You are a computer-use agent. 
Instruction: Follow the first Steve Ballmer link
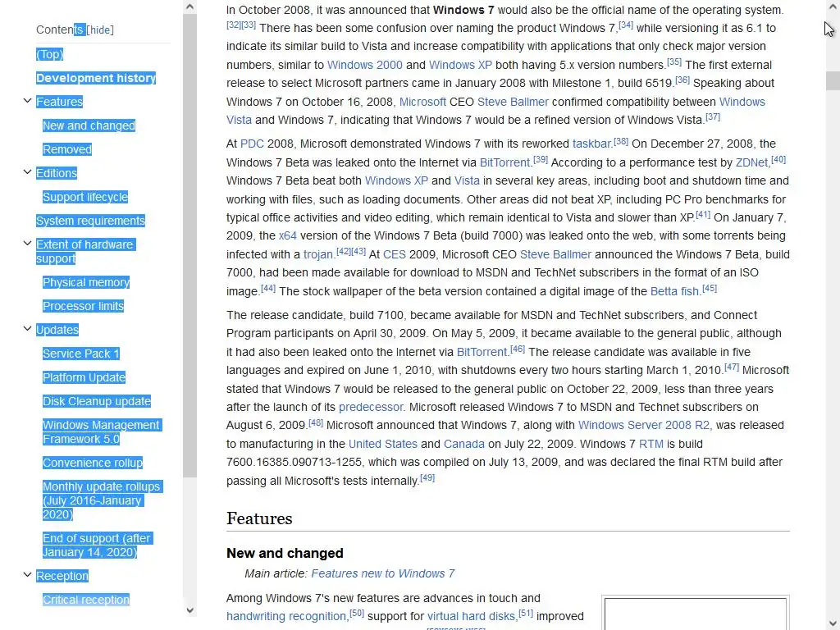513,102
